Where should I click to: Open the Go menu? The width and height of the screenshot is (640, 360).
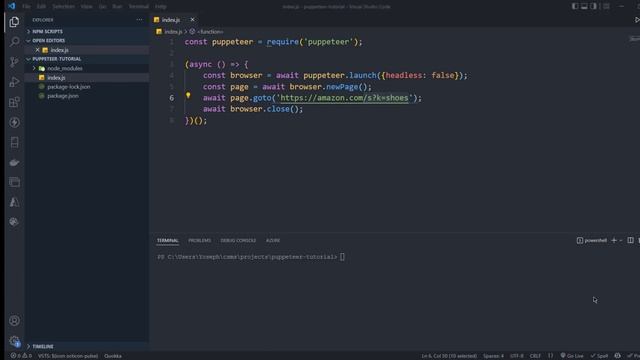pyautogui.click(x=102, y=7)
